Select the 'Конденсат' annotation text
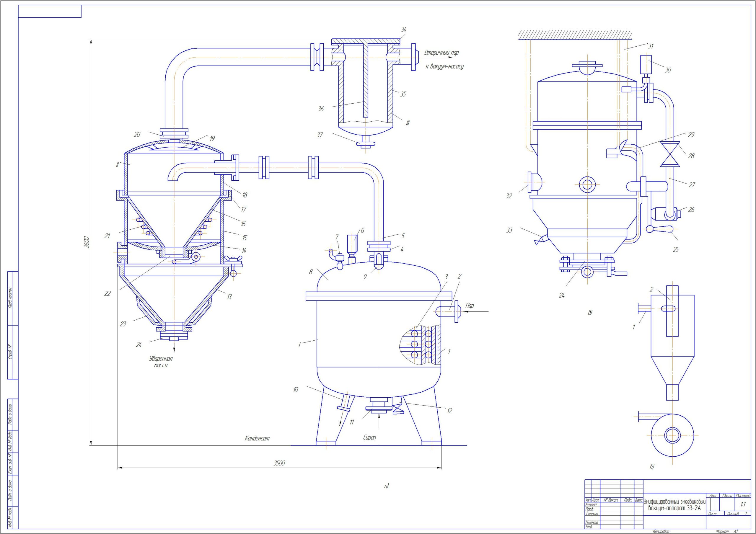 [x=257, y=438]
